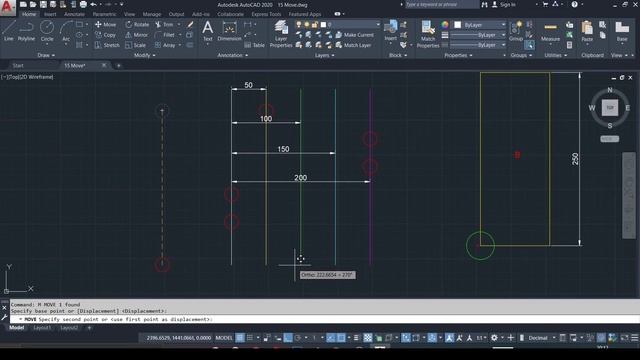Expand the Modify panel
The image size is (640, 360).
coord(144,55)
